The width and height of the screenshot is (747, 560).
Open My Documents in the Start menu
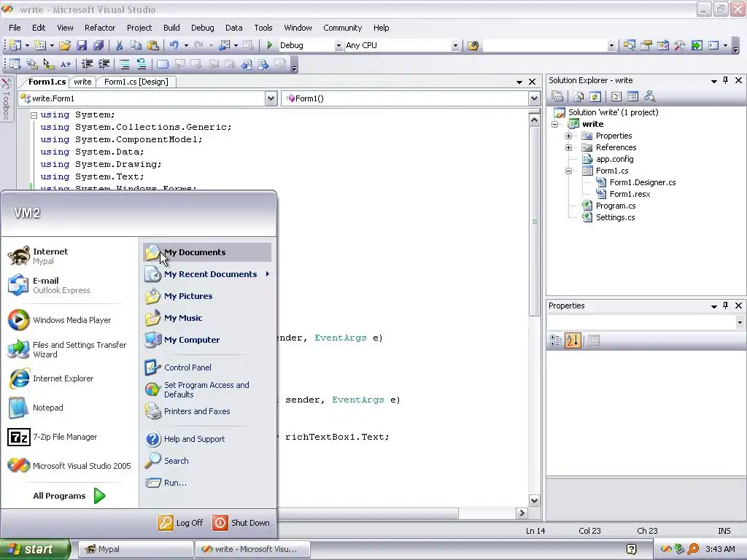207,252
